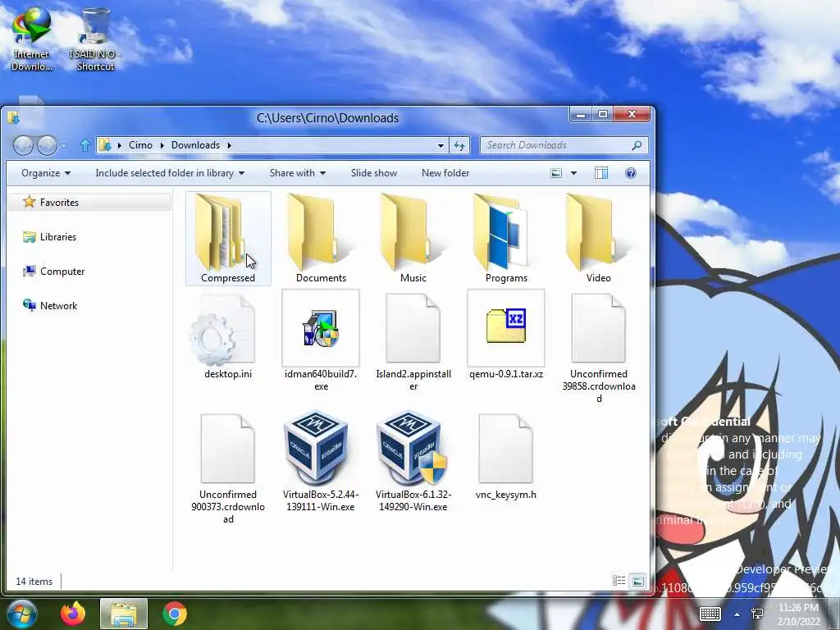Open the Programs folder
The image size is (840, 630).
505,239
